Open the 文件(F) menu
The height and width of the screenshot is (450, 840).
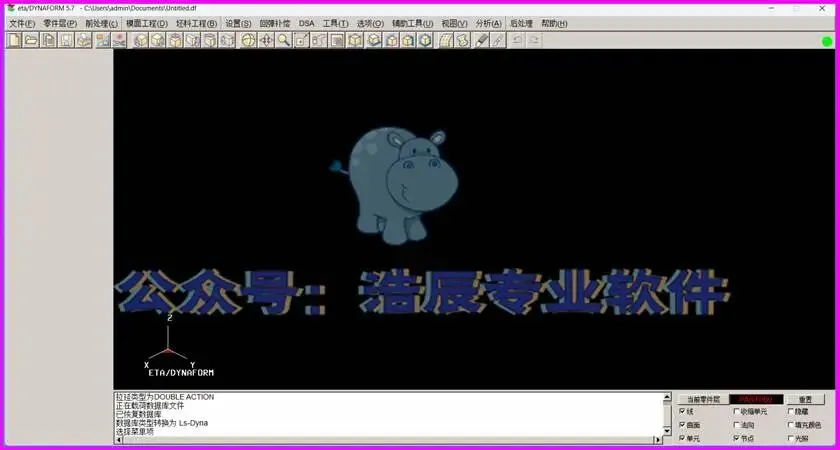pos(22,24)
